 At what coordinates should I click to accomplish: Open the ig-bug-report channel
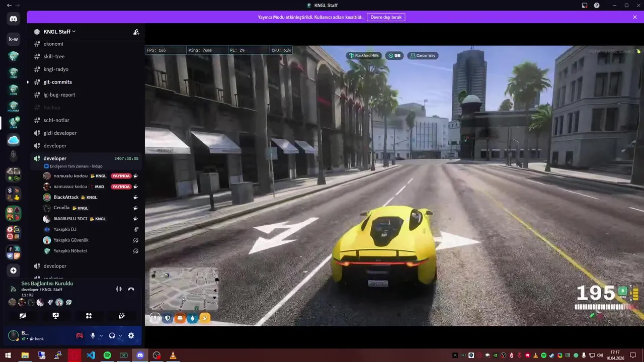pos(87,95)
